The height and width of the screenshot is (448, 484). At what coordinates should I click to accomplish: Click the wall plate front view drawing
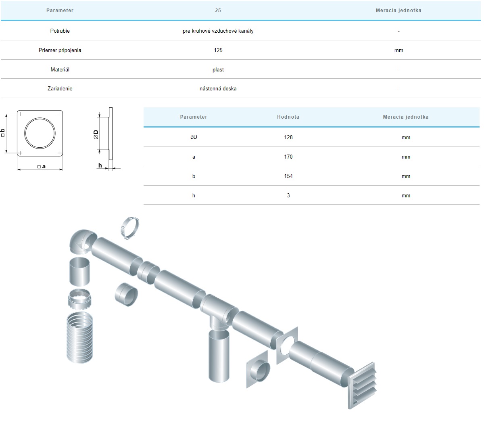40,133
